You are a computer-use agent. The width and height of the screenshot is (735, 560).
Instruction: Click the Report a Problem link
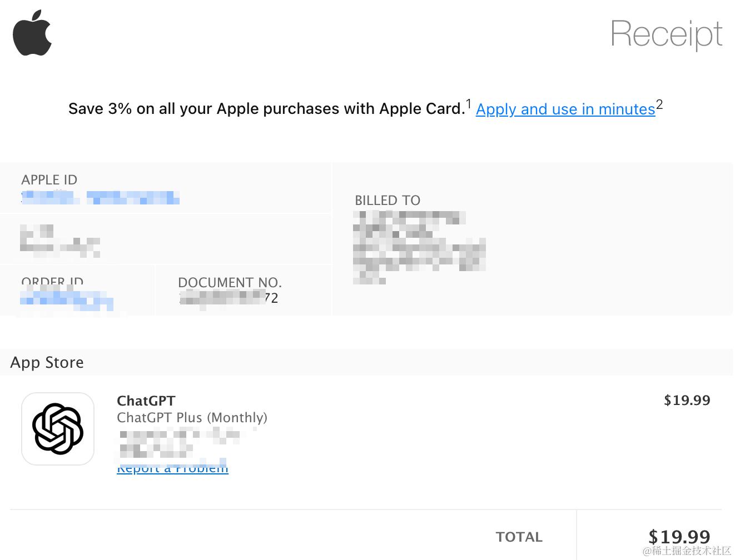click(172, 468)
